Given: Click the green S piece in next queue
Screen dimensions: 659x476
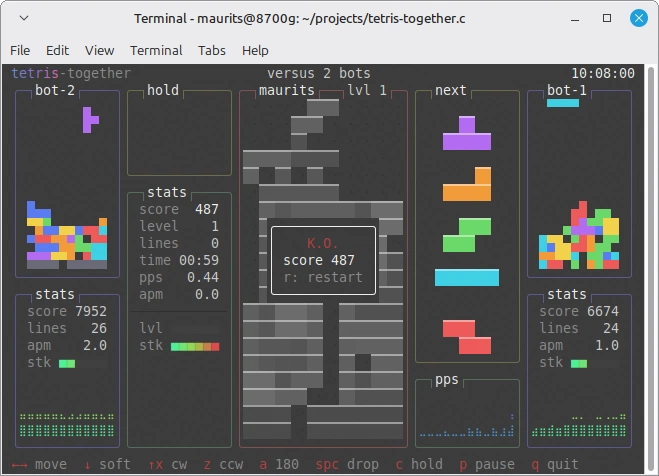Looking at the screenshot, I should pos(467,235).
